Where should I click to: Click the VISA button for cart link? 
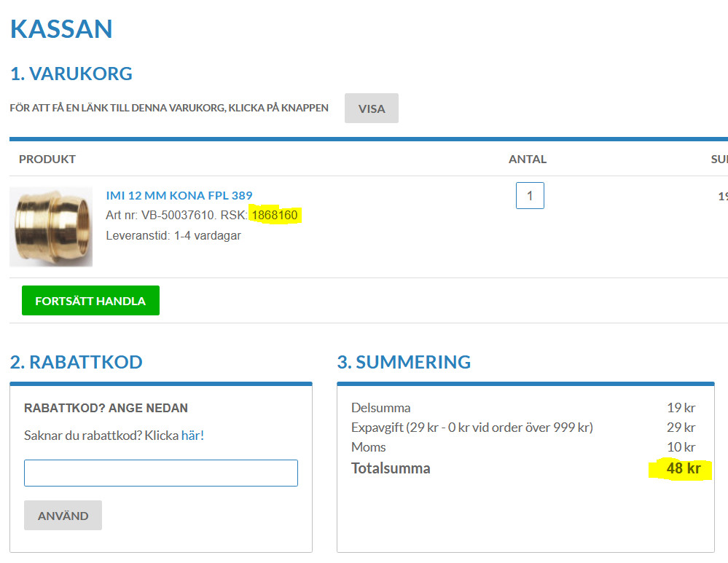[371, 109]
